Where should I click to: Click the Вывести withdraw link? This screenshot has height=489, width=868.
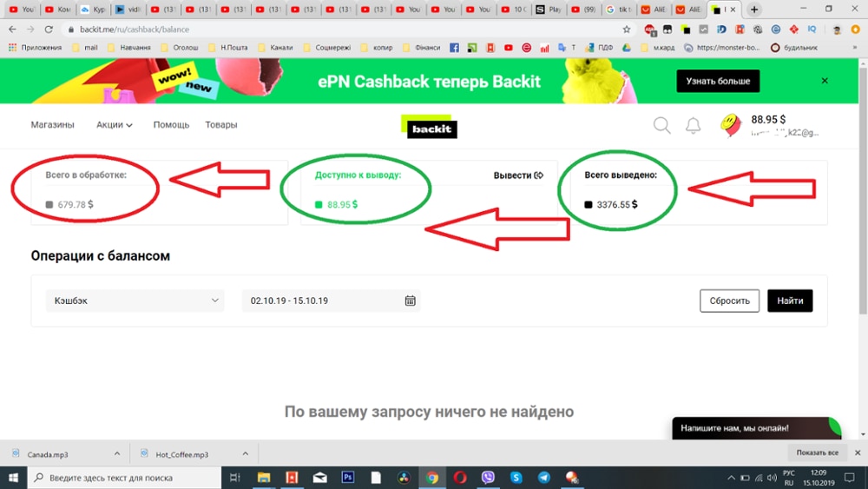point(518,175)
